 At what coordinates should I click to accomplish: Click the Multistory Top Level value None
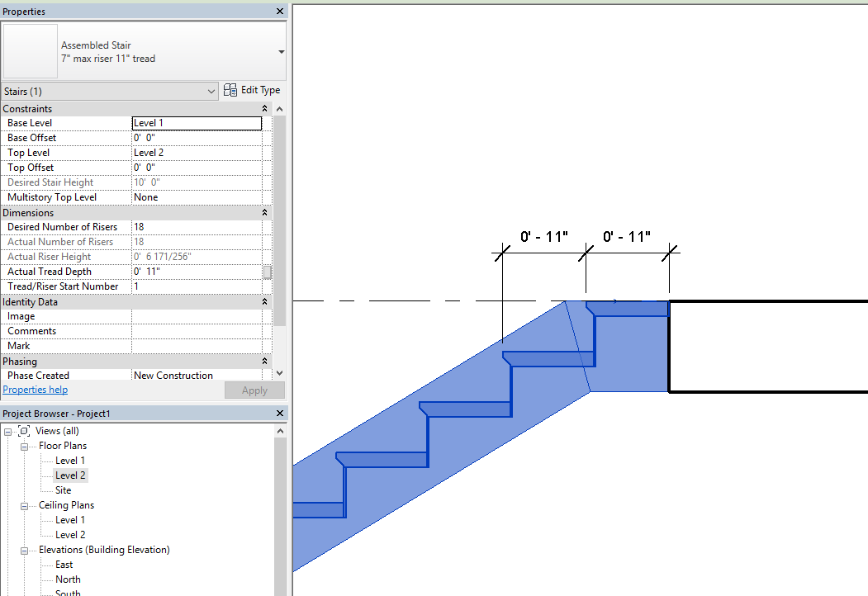pyautogui.click(x=197, y=197)
